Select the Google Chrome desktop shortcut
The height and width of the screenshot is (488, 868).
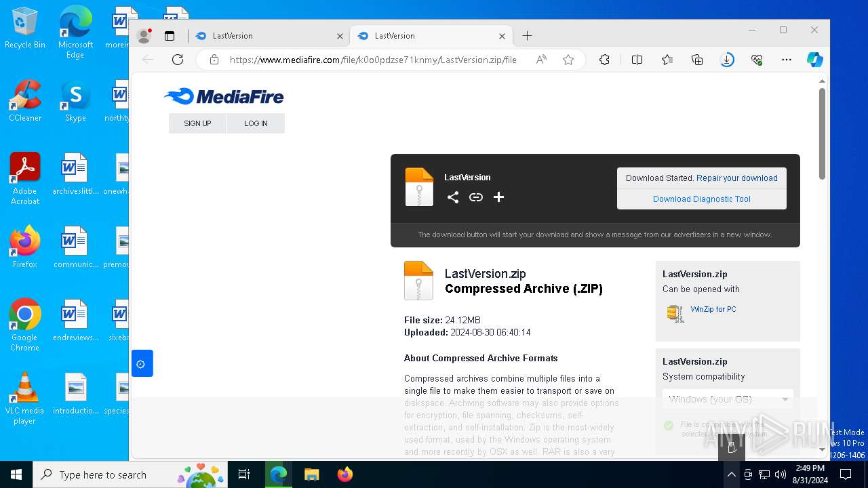(25, 325)
